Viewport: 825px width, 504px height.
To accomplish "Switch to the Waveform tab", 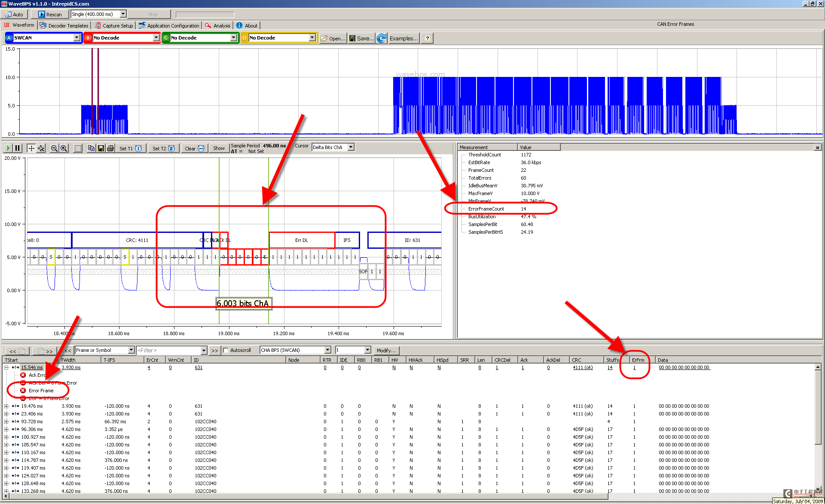I will [x=19, y=25].
